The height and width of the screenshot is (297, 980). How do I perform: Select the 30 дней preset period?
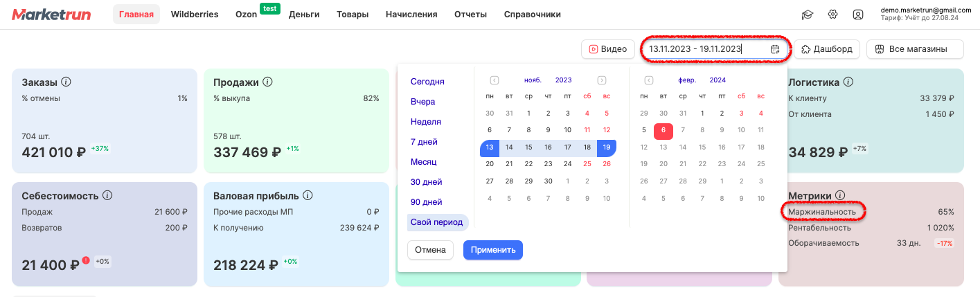[x=426, y=182]
